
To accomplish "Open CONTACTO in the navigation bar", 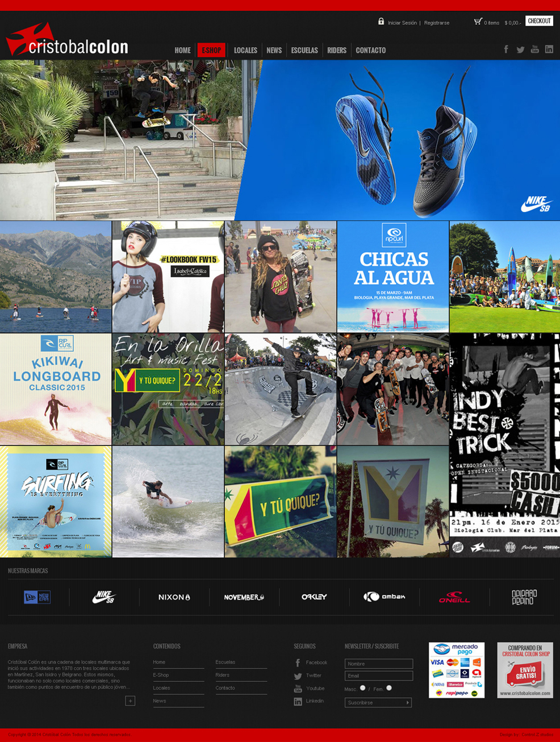I will [x=371, y=50].
